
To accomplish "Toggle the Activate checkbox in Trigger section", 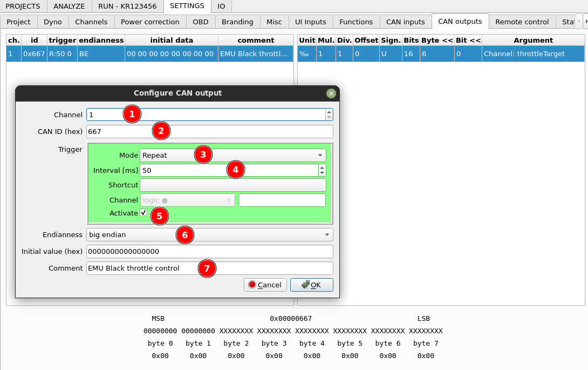I will 143,212.
